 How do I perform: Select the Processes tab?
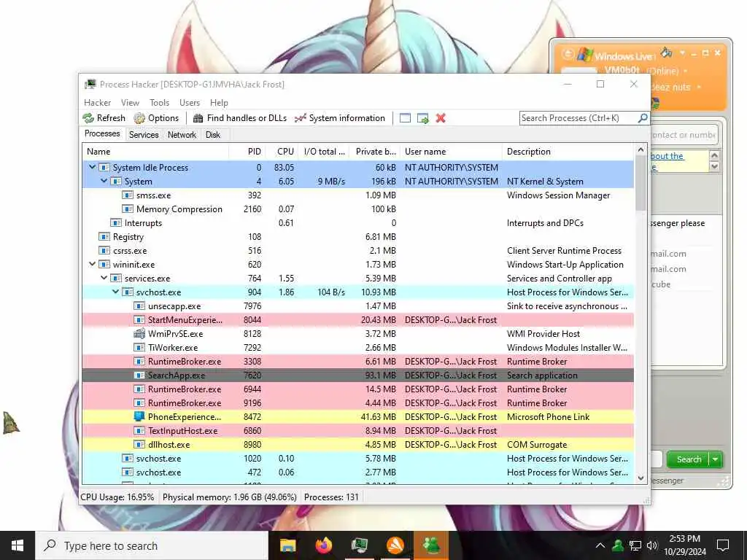(x=102, y=134)
